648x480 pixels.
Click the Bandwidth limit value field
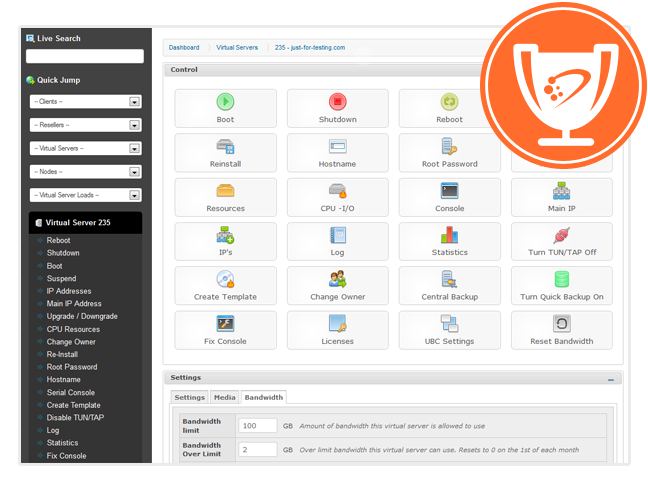257,425
